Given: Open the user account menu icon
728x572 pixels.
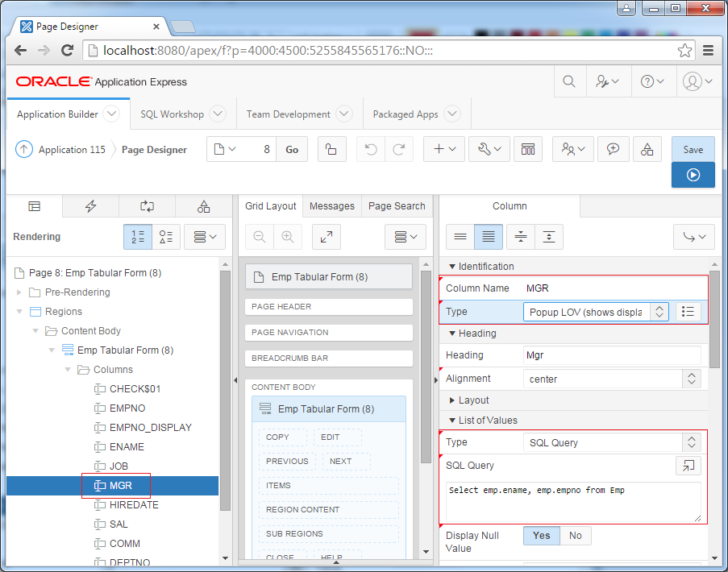Looking at the screenshot, I should pyautogui.click(x=697, y=81).
